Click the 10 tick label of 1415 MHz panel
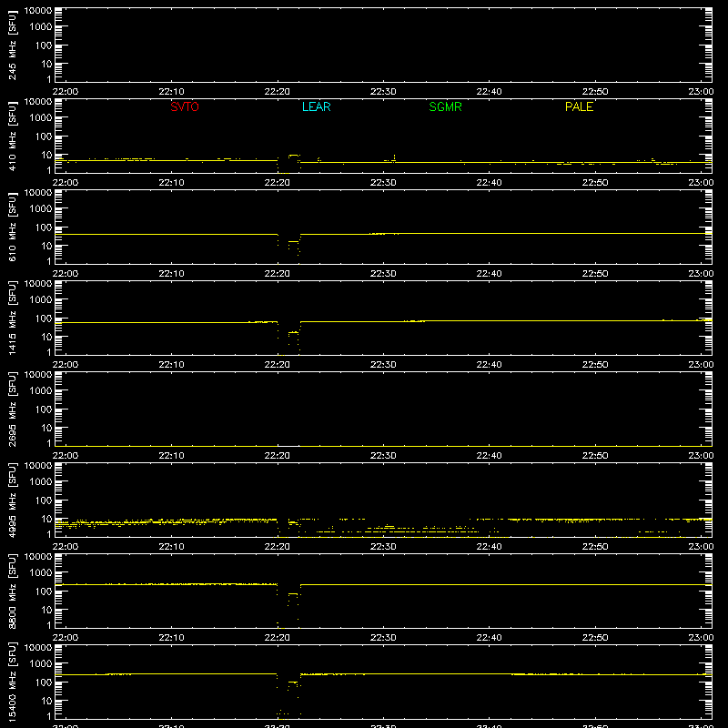The width and height of the screenshot is (728, 728). click(x=46, y=337)
